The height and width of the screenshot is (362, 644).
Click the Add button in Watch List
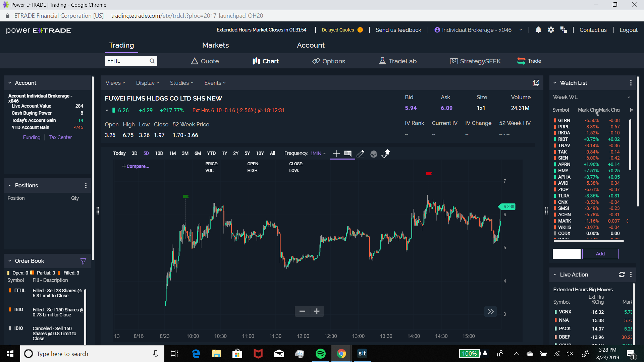(600, 254)
